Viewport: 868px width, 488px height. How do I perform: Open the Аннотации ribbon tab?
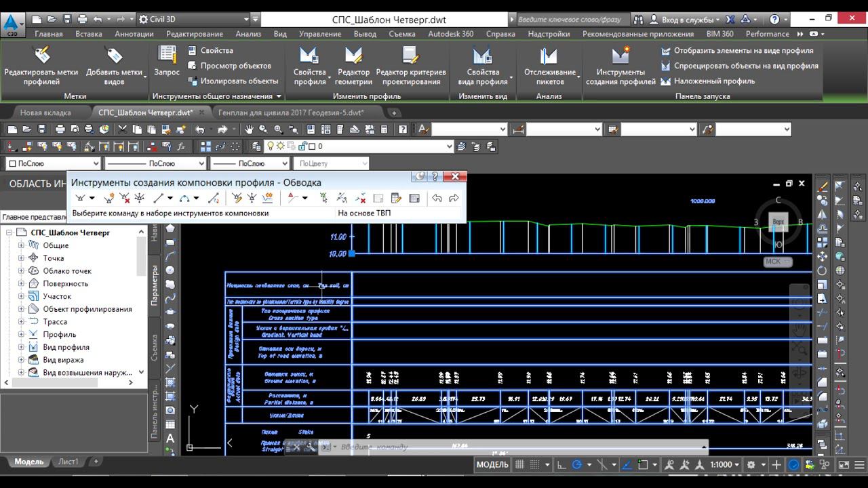pos(134,34)
